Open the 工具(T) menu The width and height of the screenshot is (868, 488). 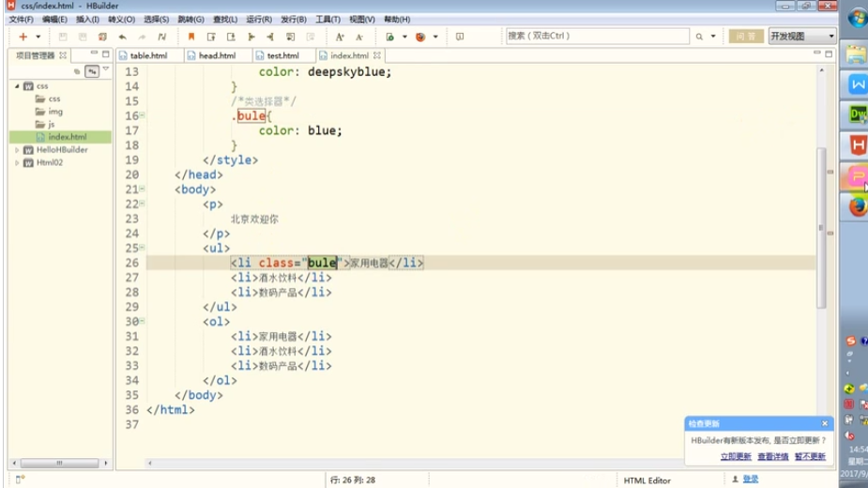pos(327,19)
